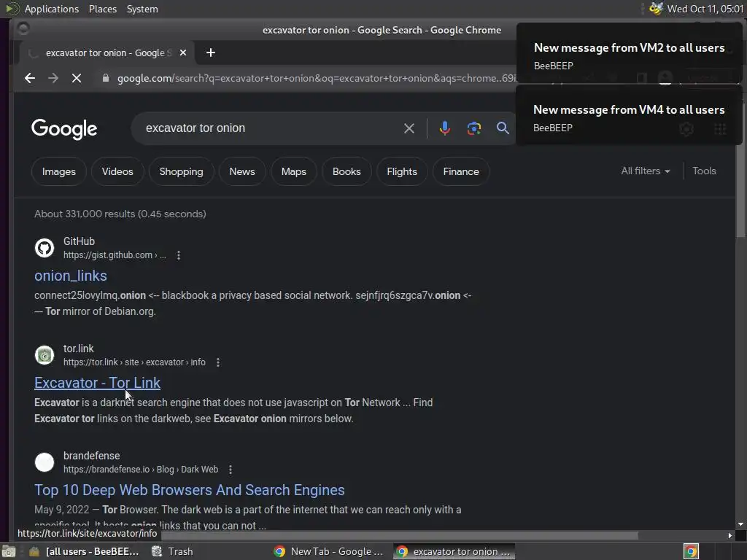
Task: Click the horizontal scrollbar right arrow
Action: click(x=729, y=535)
